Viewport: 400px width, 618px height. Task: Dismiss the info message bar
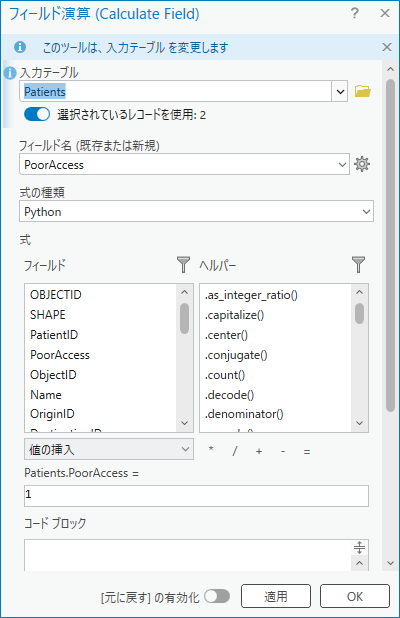click(x=387, y=47)
